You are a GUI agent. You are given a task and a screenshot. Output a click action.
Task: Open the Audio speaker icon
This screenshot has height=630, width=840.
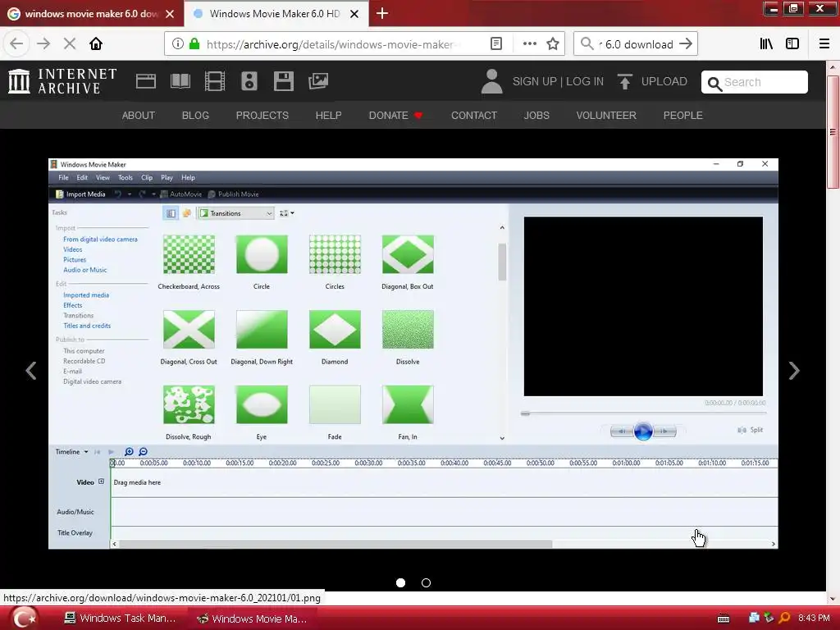[249, 81]
